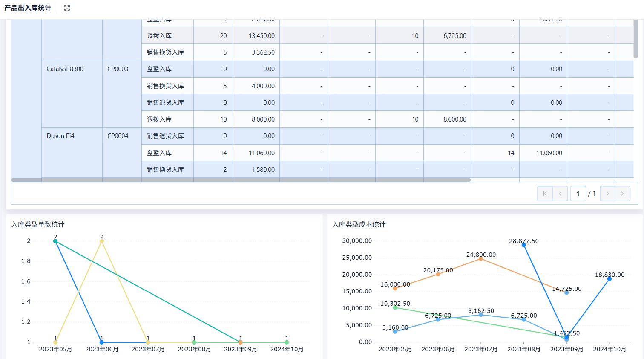The width and height of the screenshot is (644, 359).
Task: Click the 18,830.00 data point for 2024年10月
Action: (x=609, y=279)
